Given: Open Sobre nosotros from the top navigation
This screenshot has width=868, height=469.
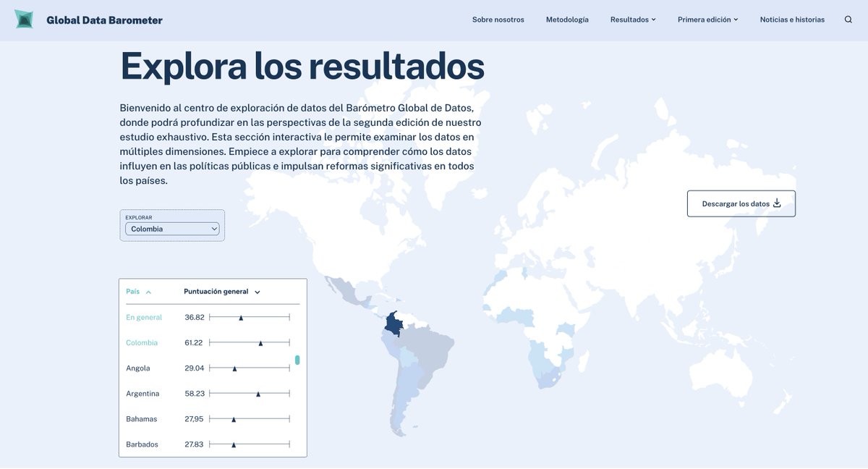Looking at the screenshot, I should [x=498, y=20].
